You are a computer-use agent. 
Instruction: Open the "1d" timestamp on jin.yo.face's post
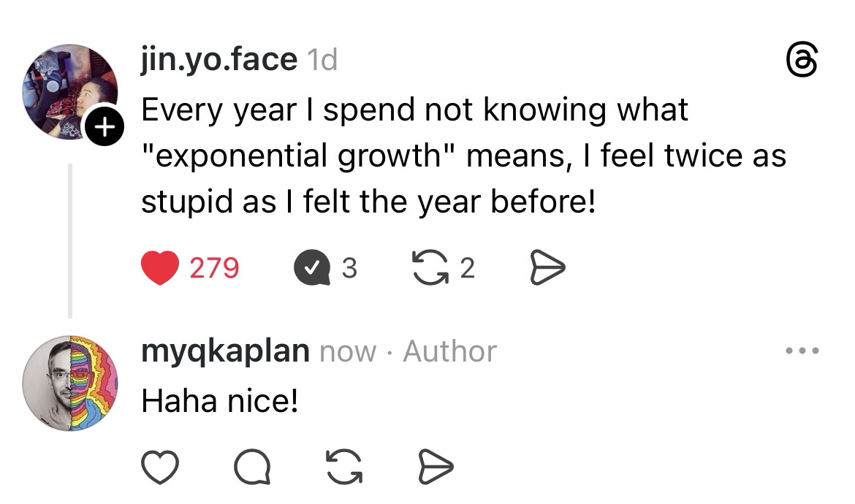(x=322, y=61)
